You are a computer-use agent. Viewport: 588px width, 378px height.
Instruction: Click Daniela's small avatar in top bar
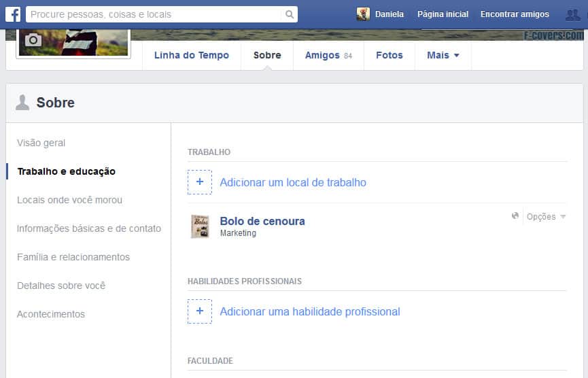[363, 14]
